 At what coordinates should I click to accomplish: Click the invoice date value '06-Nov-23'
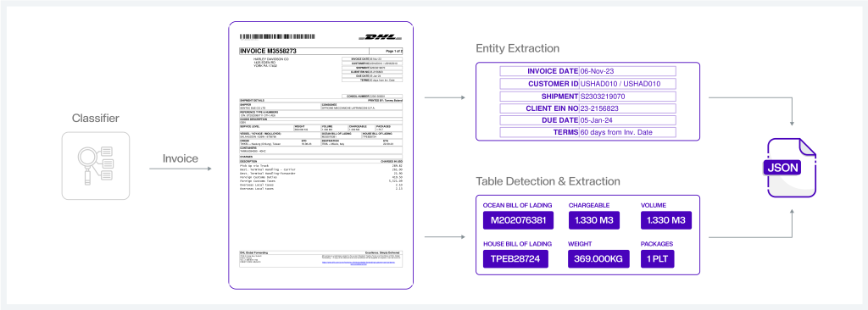tap(598, 71)
